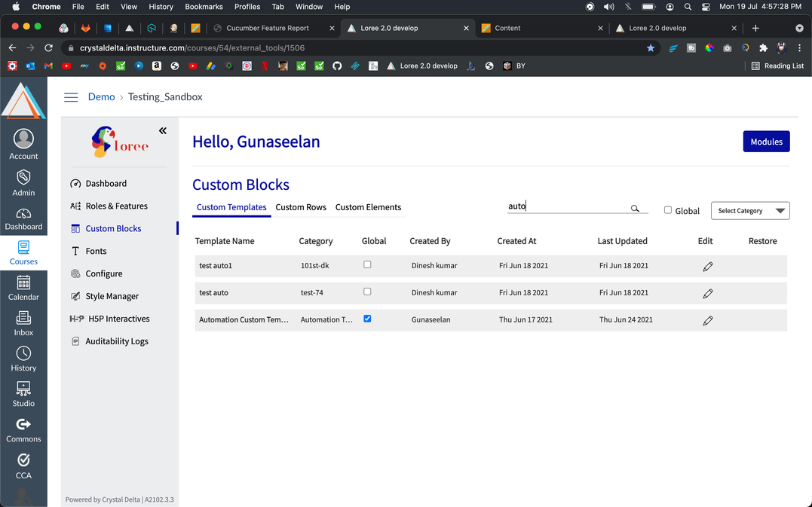Uncheck Global for Automation Custom Template
The image size is (812, 507).
pos(367,319)
